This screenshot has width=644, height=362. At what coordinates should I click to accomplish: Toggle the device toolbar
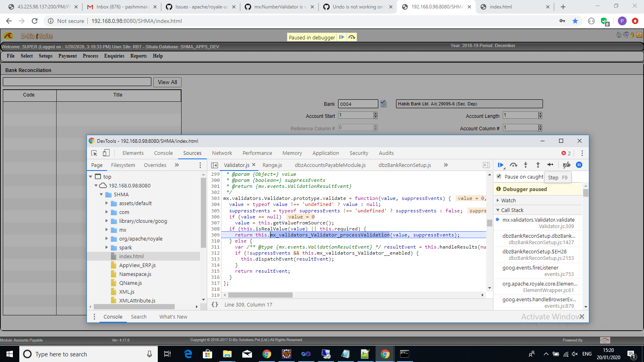tap(106, 153)
